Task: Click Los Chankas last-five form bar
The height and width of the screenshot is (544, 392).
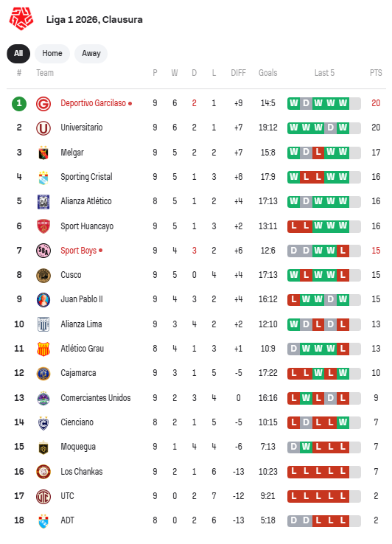Action: (x=324, y=471)
